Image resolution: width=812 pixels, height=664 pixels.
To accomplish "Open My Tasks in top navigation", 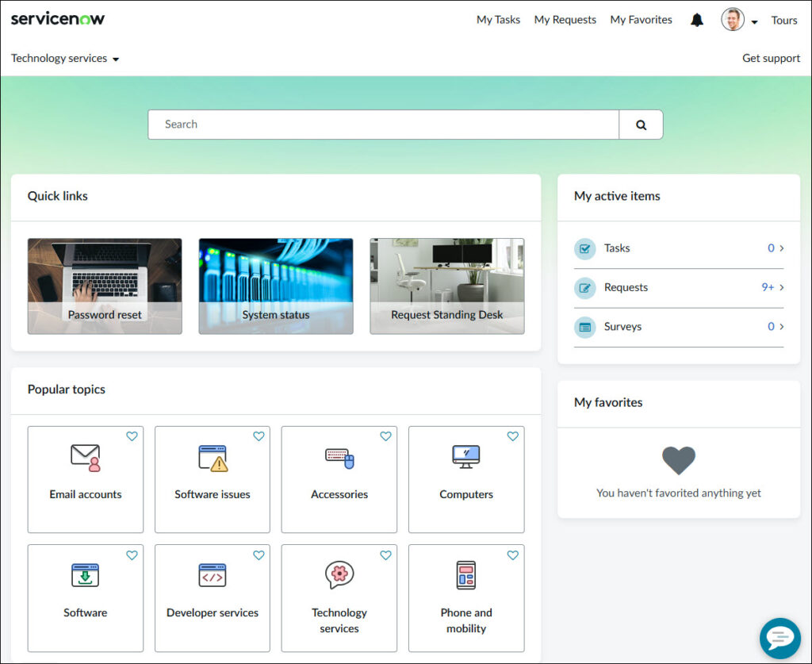I will 498,20.
